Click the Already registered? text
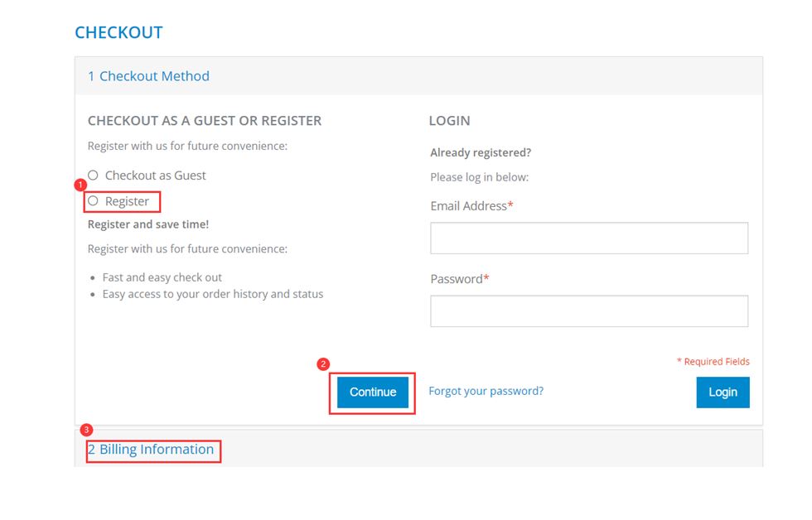The width and height of the screenshot is (812, 520). point(481,153)
